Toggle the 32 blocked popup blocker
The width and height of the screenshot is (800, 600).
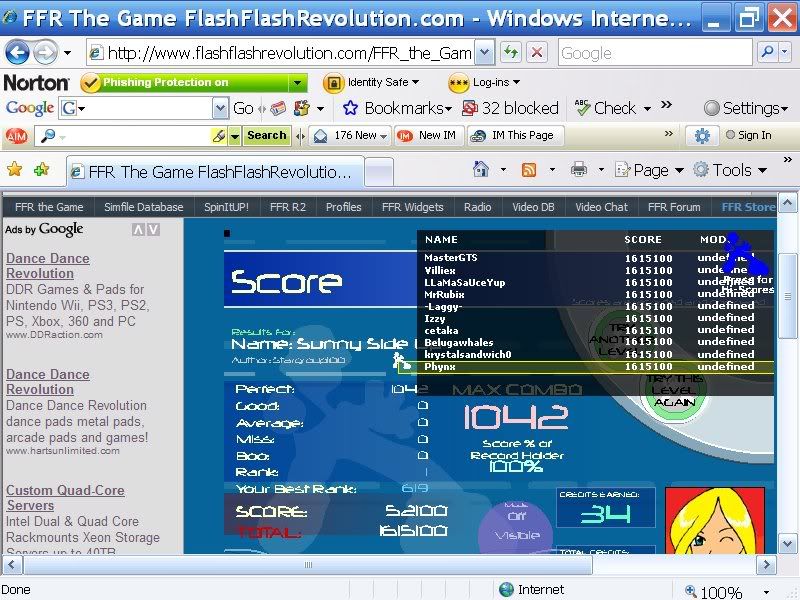(x=510, y=108)
